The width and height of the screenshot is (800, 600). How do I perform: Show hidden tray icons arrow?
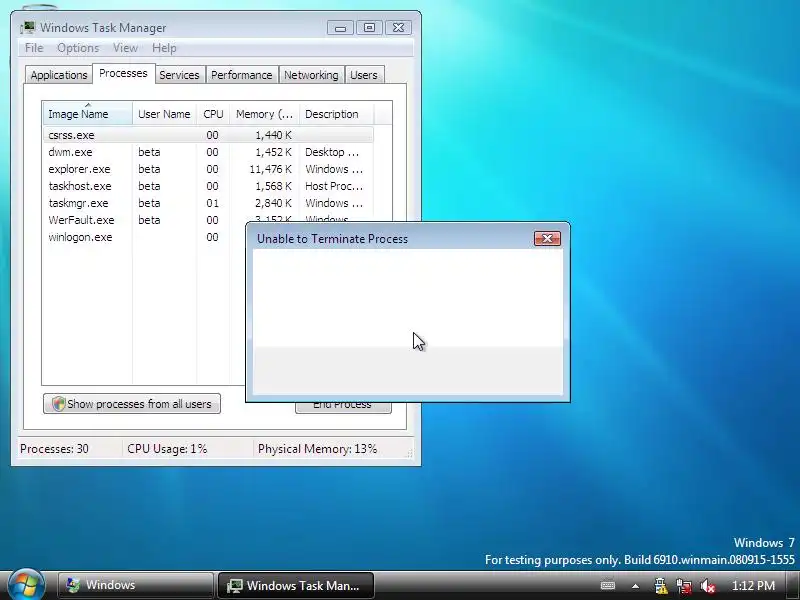click(635, 586)
